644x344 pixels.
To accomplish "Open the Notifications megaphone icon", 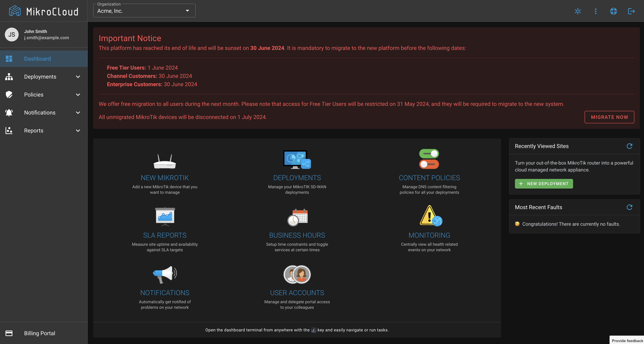I will (x=165, y=274).
